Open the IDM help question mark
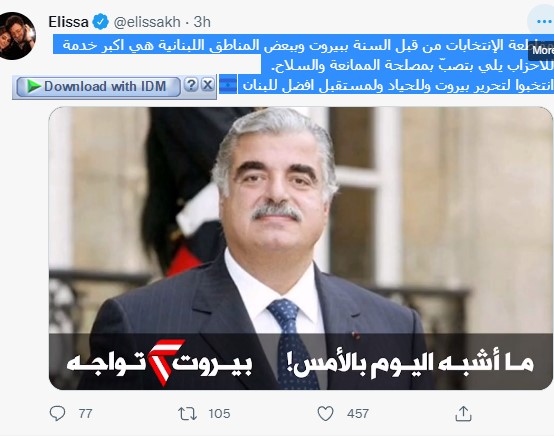Viewport: 554px width, 437px height. [191, 85]
